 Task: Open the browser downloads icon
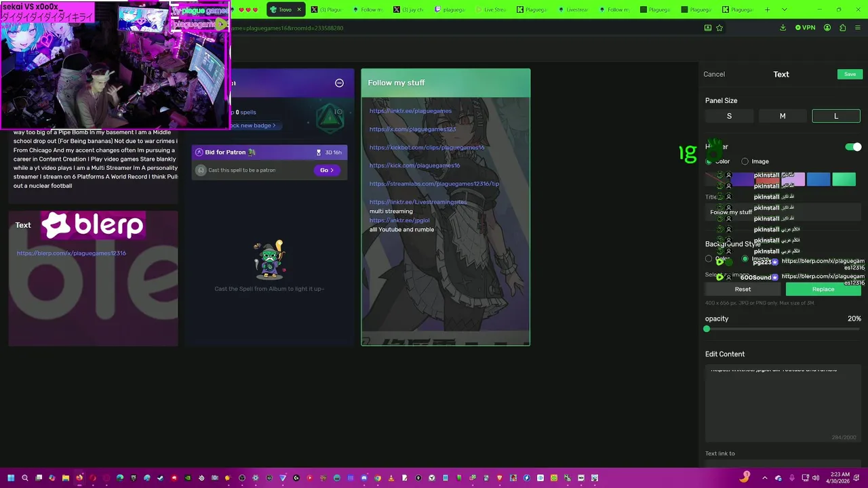(x=783, y=28)
